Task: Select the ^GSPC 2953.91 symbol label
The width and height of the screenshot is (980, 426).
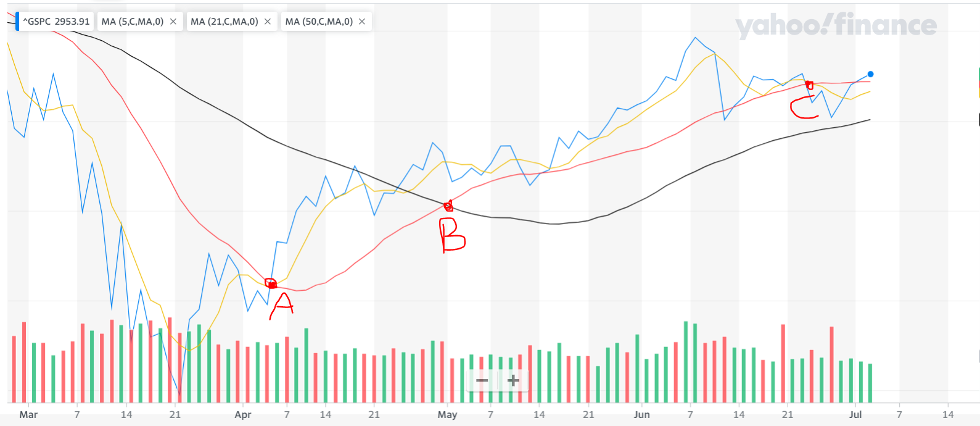Action: [x=56, y=22]
